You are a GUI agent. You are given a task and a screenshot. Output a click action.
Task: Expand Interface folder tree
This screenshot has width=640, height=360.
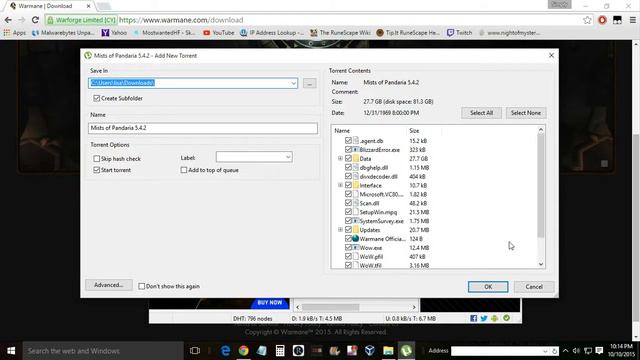pos(340,185)
